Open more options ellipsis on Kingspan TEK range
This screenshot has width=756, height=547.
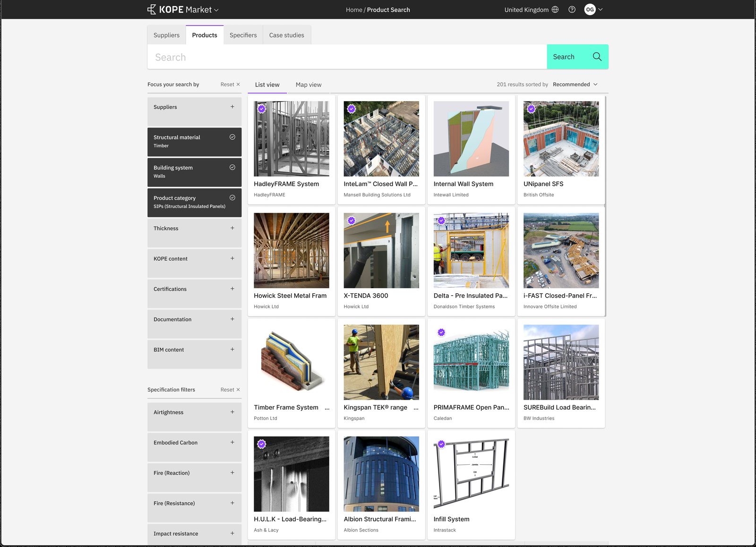pos(416,408)
